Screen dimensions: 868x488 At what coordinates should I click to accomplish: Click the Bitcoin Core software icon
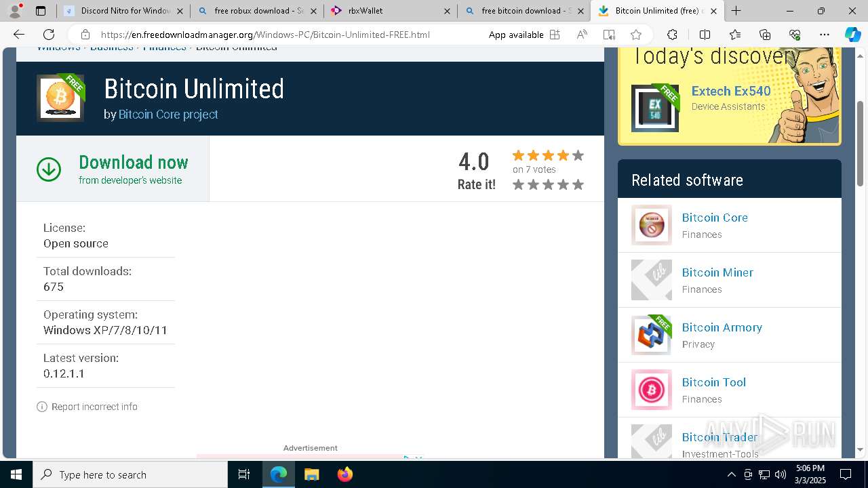652,225
